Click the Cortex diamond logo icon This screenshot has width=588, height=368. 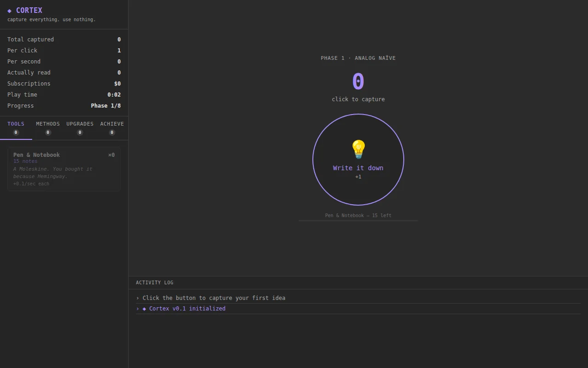(9, 11)
